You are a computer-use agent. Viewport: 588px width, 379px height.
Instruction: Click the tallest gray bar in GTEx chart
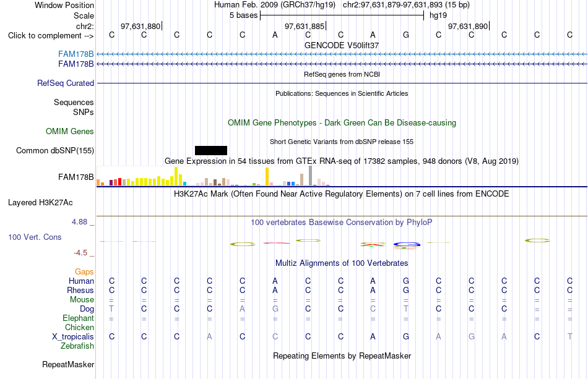click(x=311, y=176)
